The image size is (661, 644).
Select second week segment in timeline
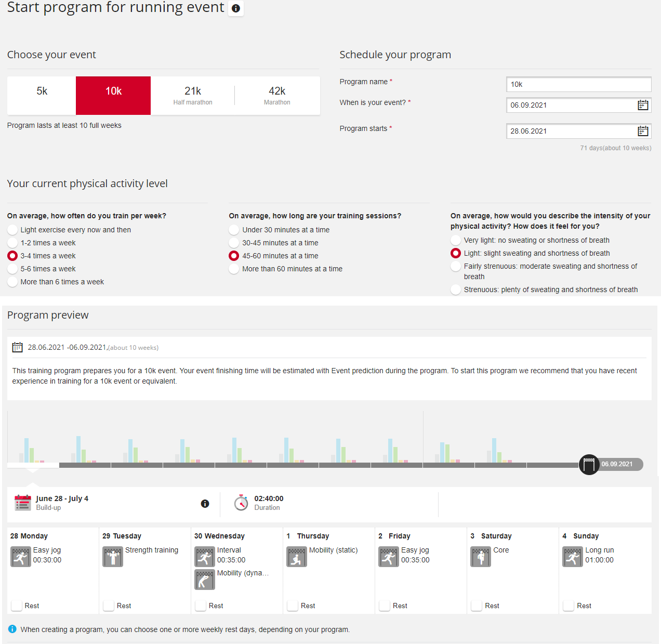85,465
